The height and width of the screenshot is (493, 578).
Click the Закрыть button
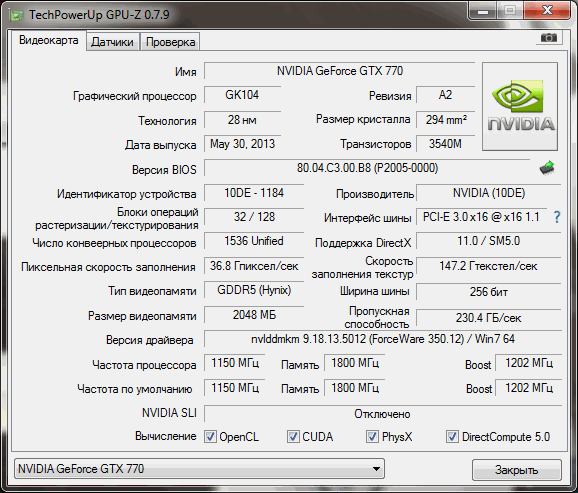[x=516, y=470]
